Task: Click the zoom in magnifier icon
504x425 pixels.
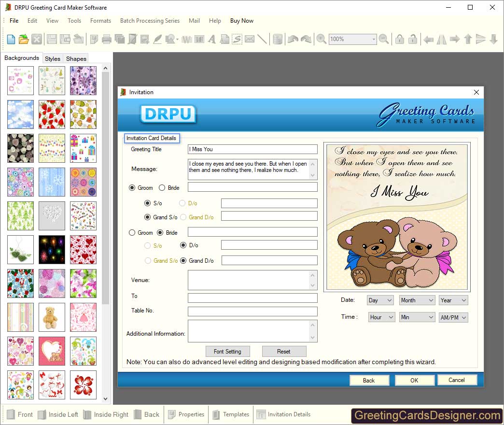Action: click(321, 39)
